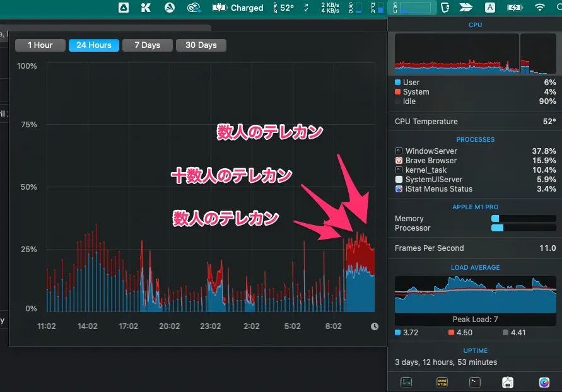This screenshot has height=392, width=562.
Task: Click the sensor temperature 52° menu item
Action: (283, 8)
